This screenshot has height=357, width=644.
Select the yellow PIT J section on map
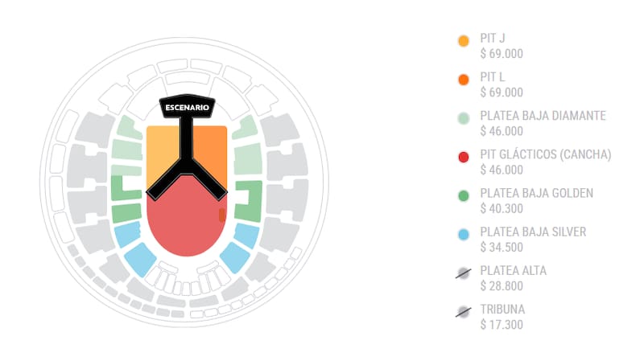pyautogui.click(x=161, y=153)
